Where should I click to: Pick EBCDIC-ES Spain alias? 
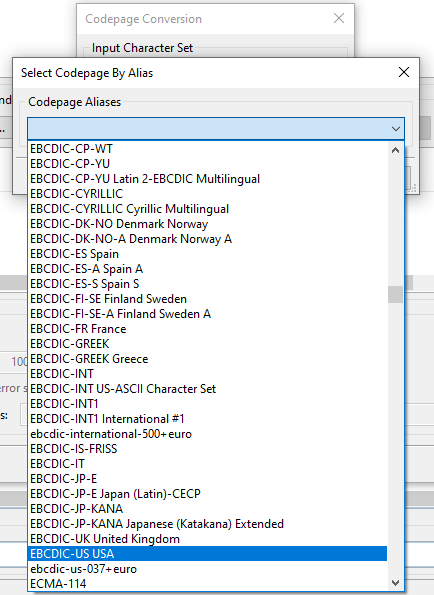[x=208, y=254]
